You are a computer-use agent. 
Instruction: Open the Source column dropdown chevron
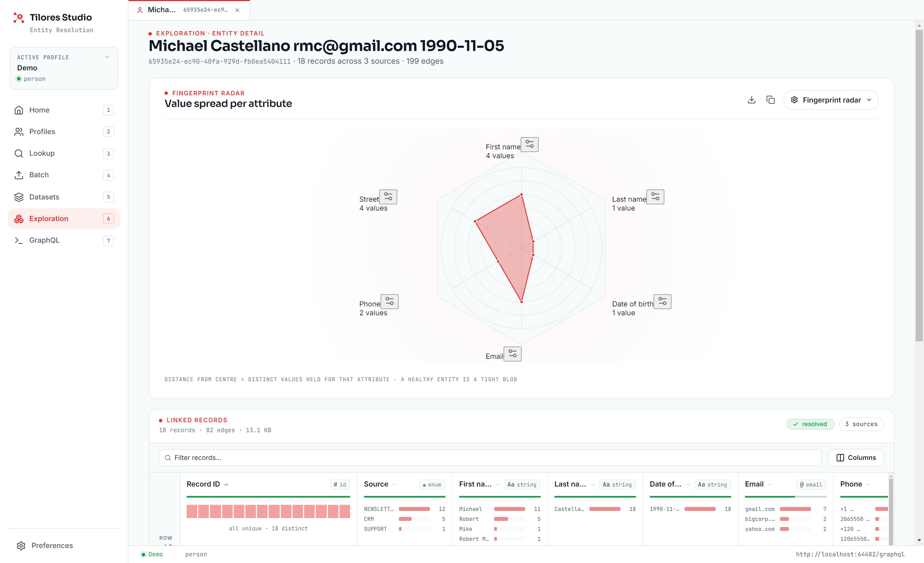pos(394,485)
